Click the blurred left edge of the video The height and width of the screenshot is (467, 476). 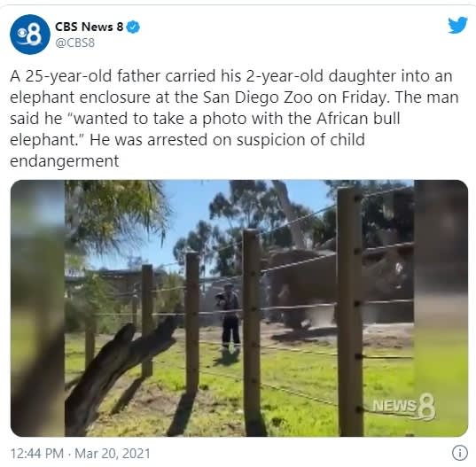click(x=37, y=308)
